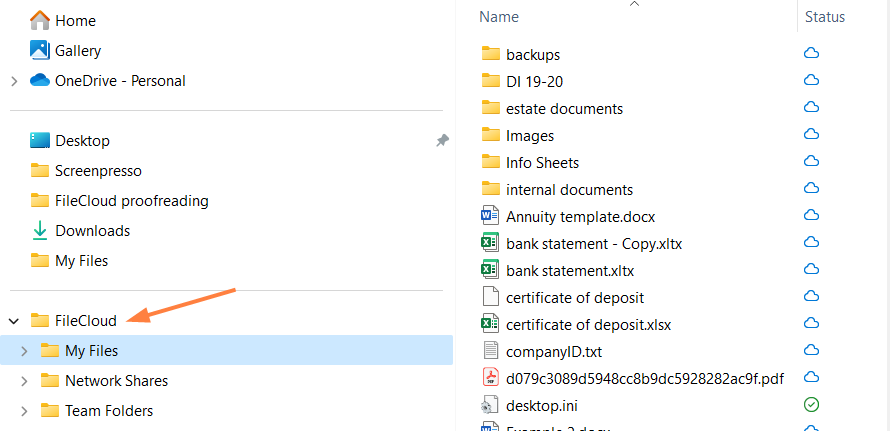Click the Status column header
Screen dimensions: 890x431
tap(825, 17)
